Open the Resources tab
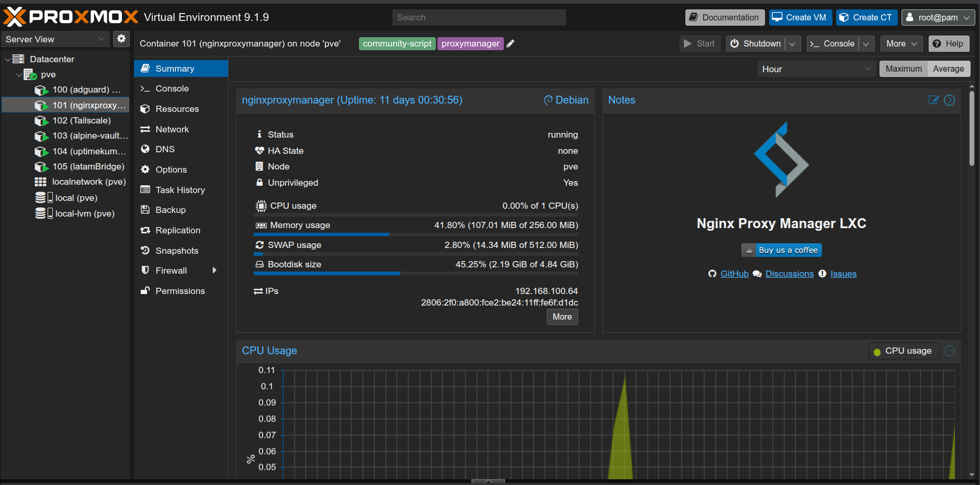Screen dimensions: 980x485 click(181, 109)
